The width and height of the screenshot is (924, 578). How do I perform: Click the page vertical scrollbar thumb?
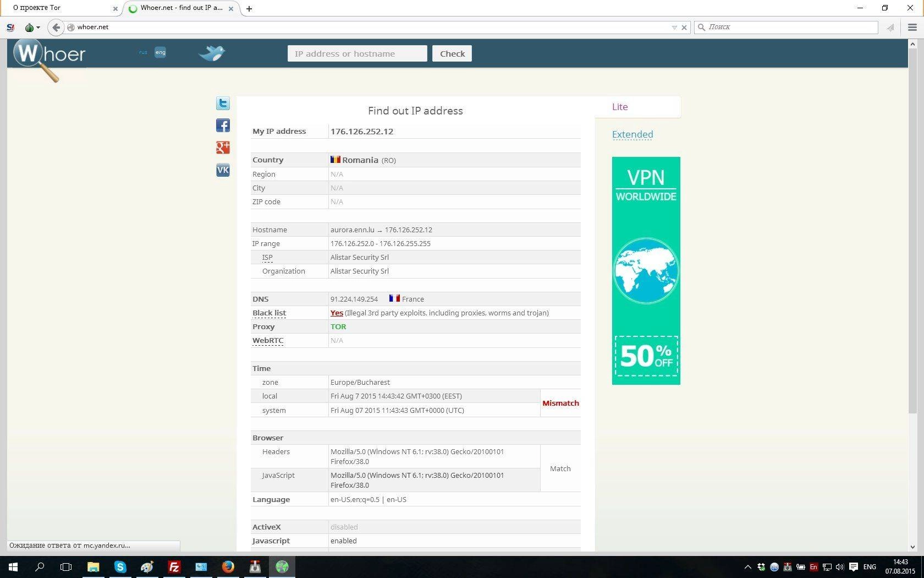(x=912, y=231)
